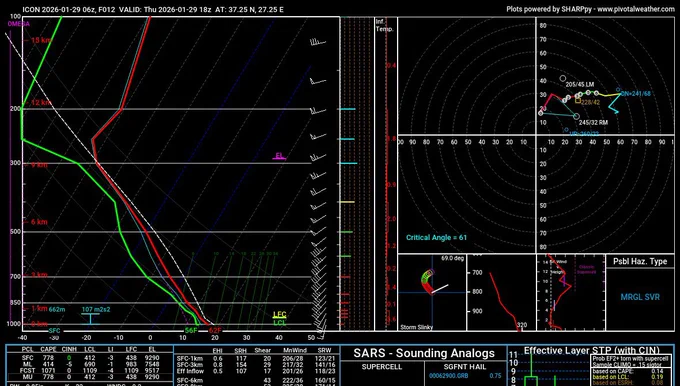Click the orange square mean wind marker on hodograph
680x386 pixels.
point(578,101)
